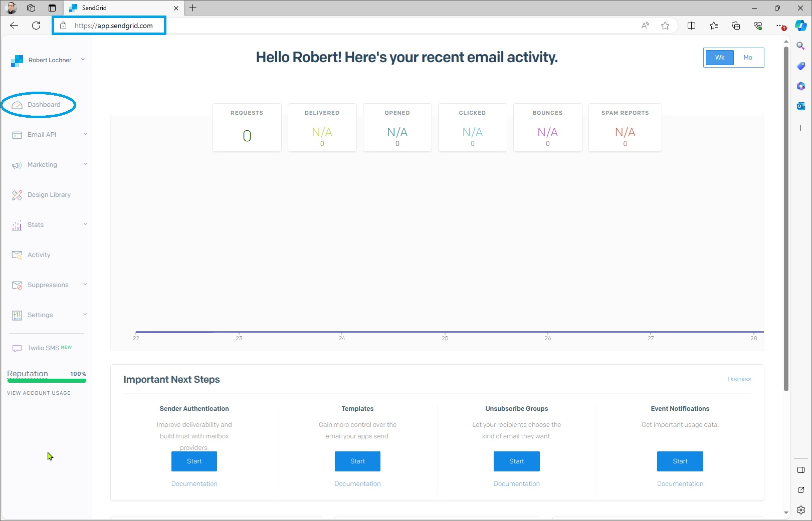Open Sender Authentication documentation link
Viewport: 812px width, 521px height.
click(194, 484)
